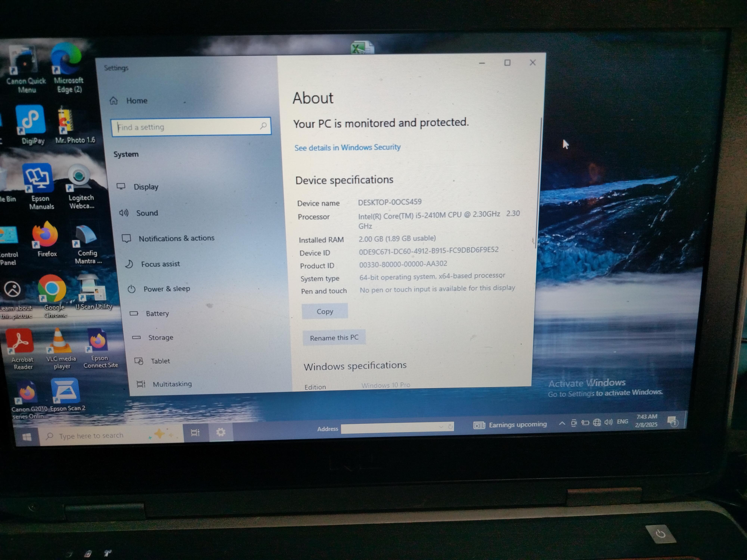Screen dimensions: 747x560
Task: Click Earnings upcoming news widget
Action: coord(510,425)
